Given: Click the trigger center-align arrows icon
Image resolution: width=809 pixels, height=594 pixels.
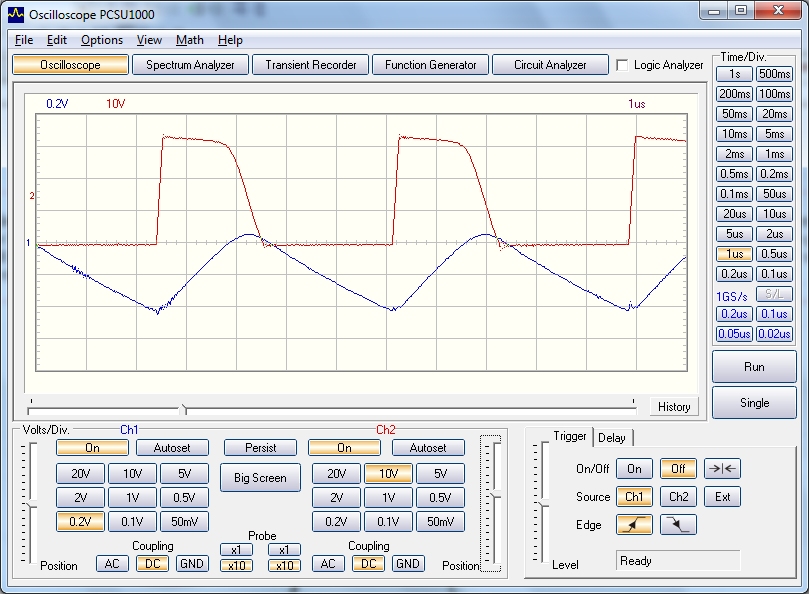Looking at the screenshot, I should tap(723, 468).
